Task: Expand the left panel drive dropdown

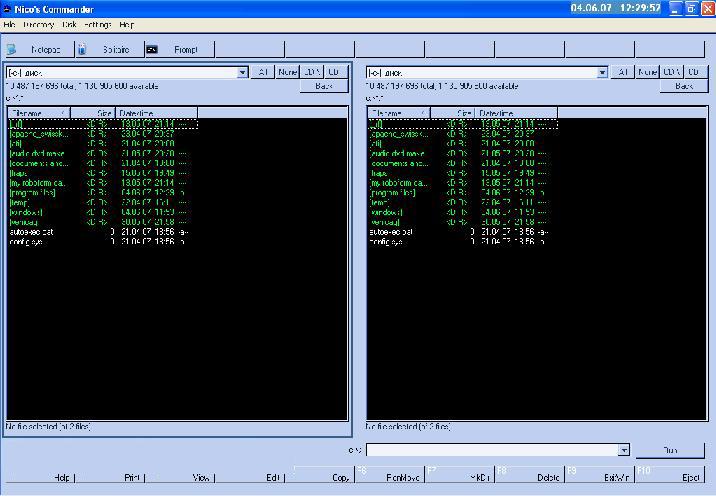Action: (x=242, y=72)
